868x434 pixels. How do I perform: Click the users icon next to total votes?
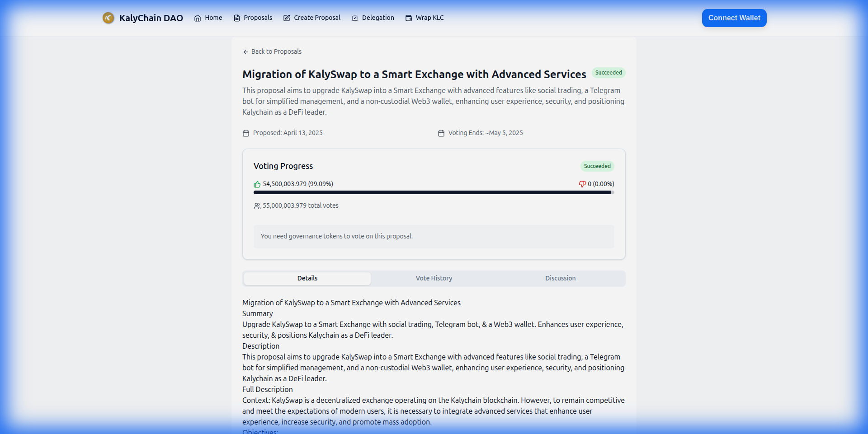click(257, 206)
